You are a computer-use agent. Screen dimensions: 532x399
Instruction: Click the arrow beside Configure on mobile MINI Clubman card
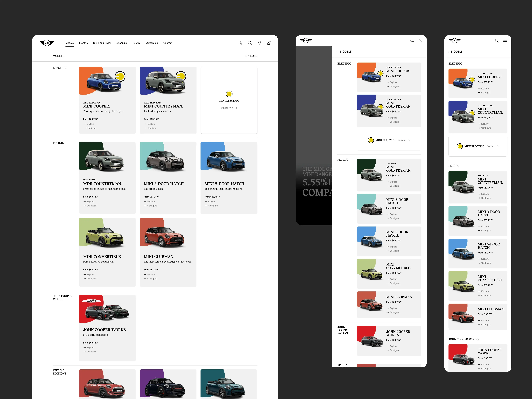pos(479,325)
